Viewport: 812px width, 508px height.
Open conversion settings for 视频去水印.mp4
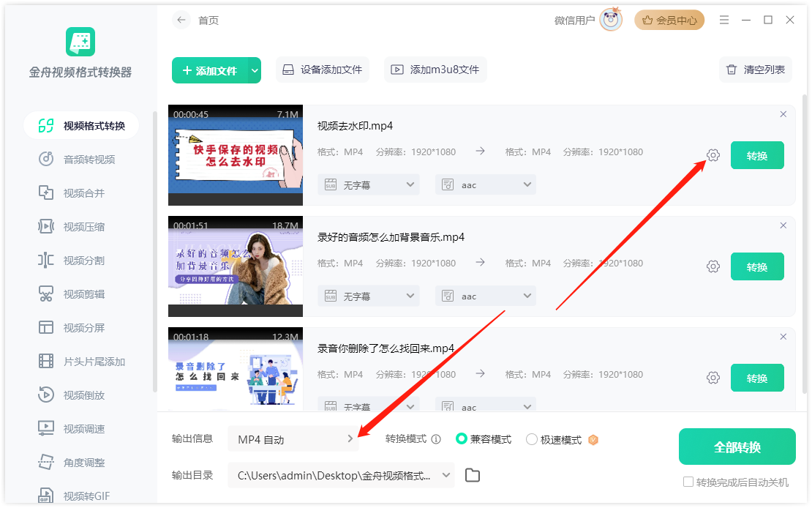click(713, 155)
